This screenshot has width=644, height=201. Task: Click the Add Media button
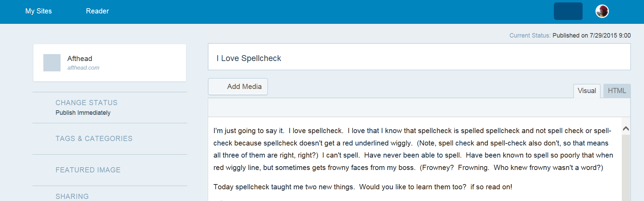238,87
